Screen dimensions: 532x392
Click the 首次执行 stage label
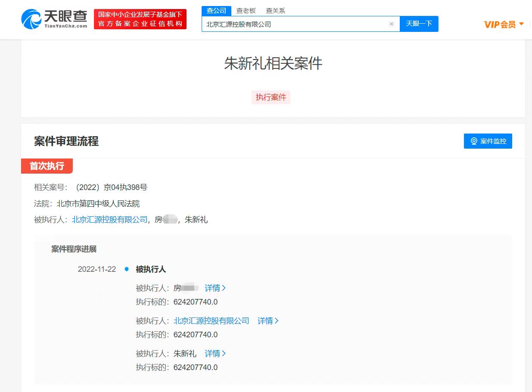pos(47,166)
